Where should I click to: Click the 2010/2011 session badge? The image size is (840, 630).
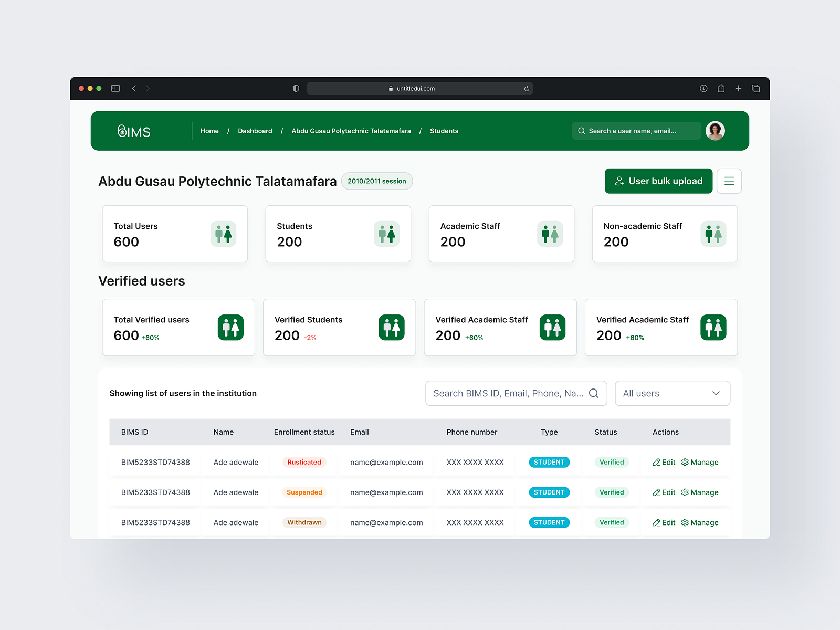coord(376,181)
